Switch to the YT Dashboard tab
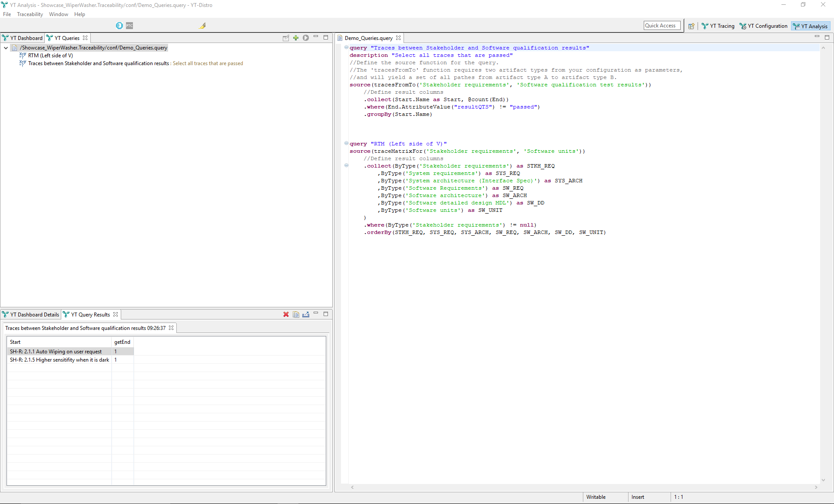 click(x=23, y=38)
